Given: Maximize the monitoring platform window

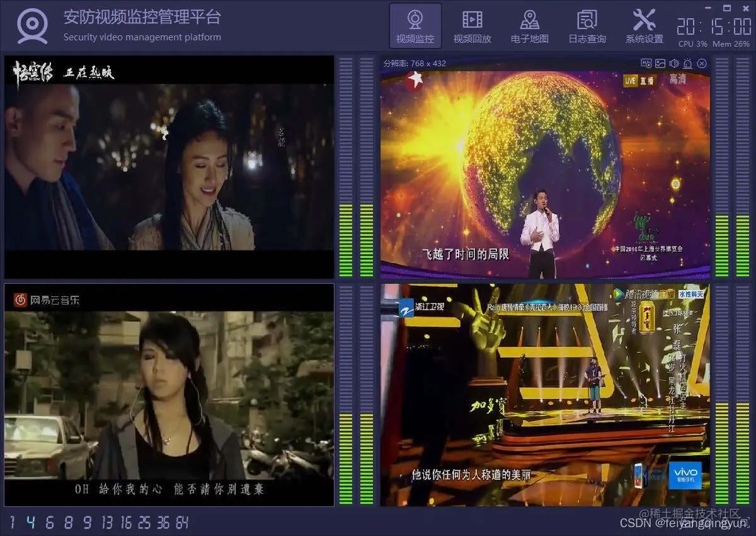Looking at the screenshot, I should 727,8.
